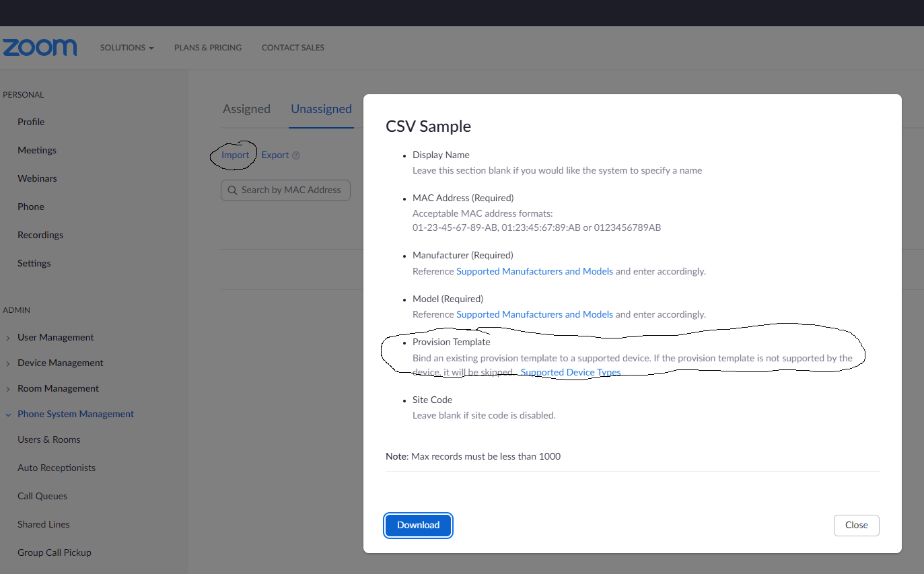The height and width of the screenshot is (574, 924).
Task: Go to Contact Sales
Action: point(293,48)
